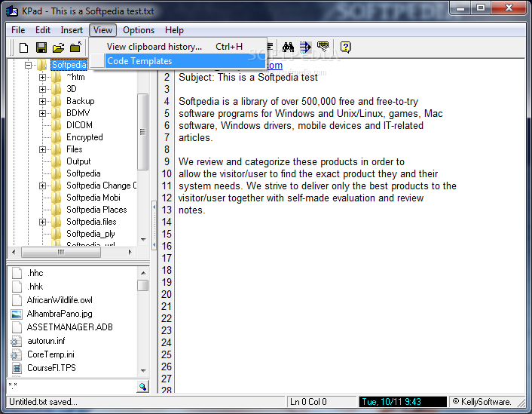Click the vertical scrollbar thumb of folder tree
532x414 pixels.
[x=143, y=132]
